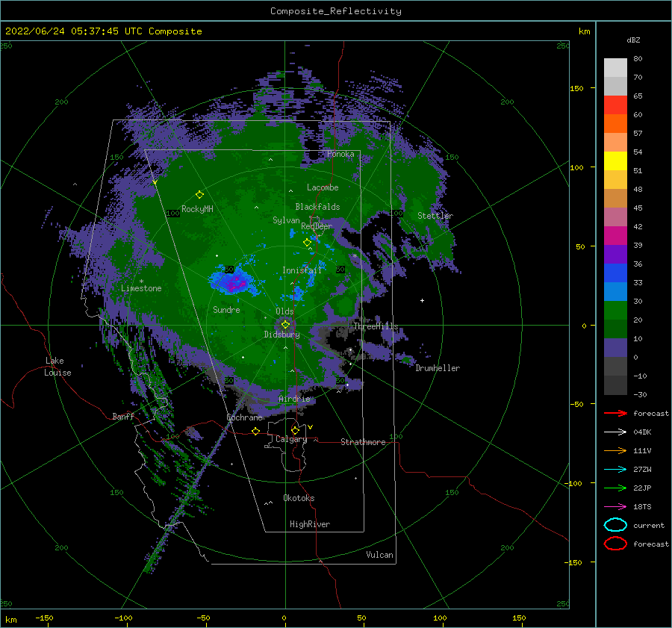Pick the violet swatch below 39 dBZ
Image resolution: width=672 pixels, height=628 pixels.
pyautogui.click(x=615, y=254)
